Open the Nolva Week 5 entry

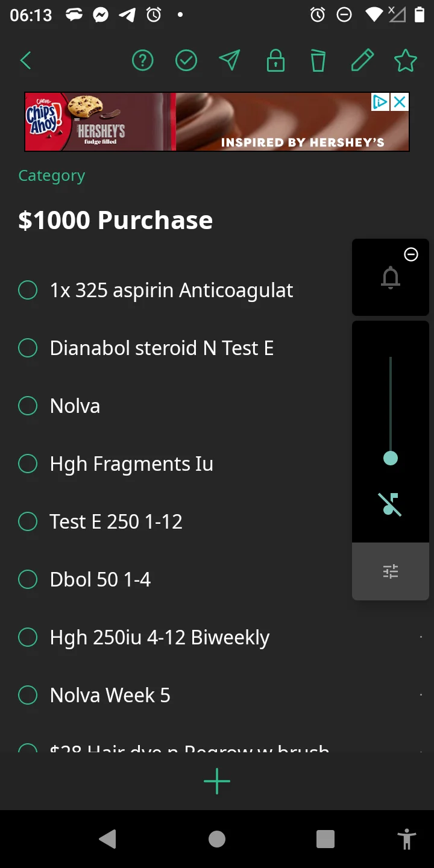[x=110, y=695]
